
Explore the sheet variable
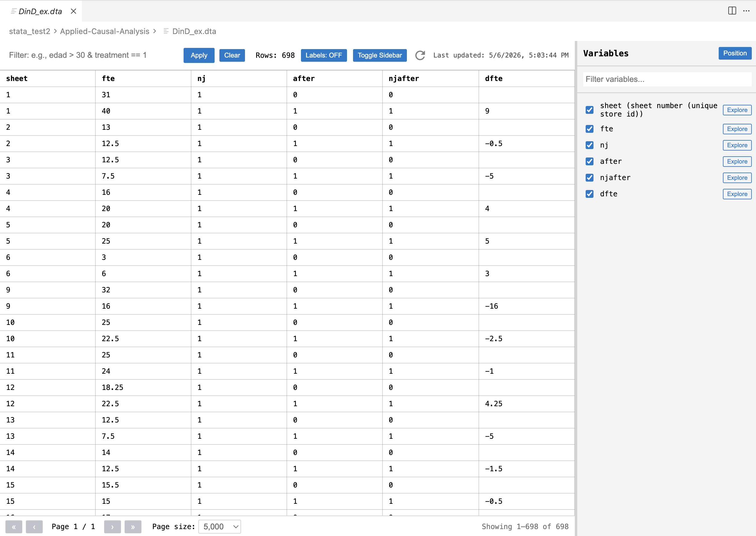click(x=737, y=110)
